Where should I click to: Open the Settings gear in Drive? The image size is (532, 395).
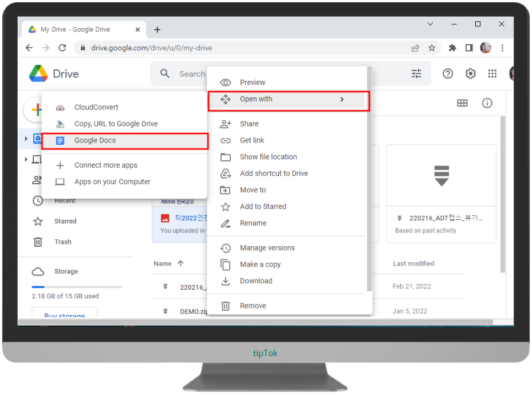coord(470,74)
